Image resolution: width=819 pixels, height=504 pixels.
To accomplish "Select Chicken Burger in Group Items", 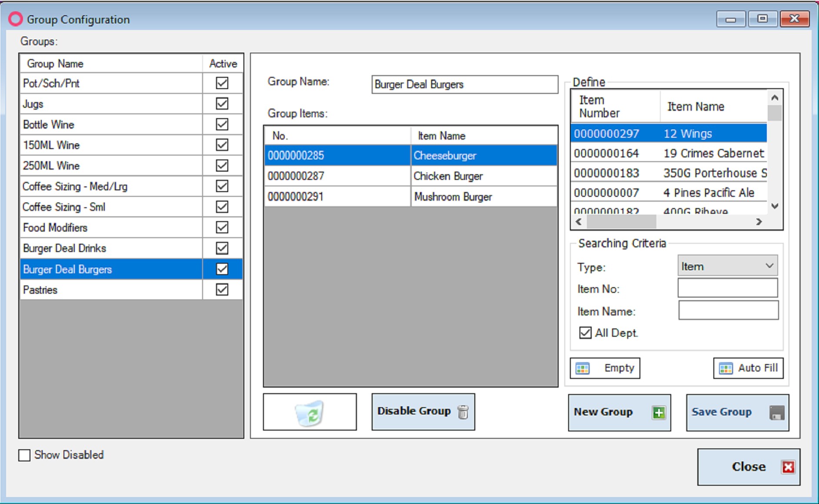I will [448, 176].
